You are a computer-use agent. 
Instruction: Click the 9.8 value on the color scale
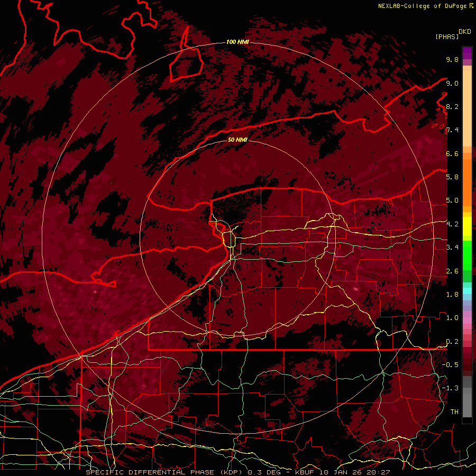pyautogui.click(x=452, y=59)
